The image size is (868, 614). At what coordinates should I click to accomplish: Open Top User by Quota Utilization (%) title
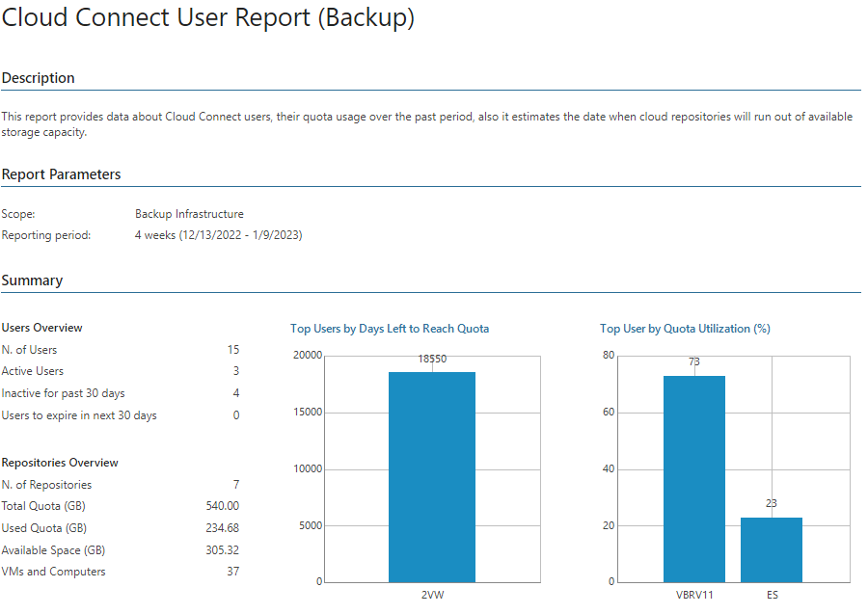685,329
